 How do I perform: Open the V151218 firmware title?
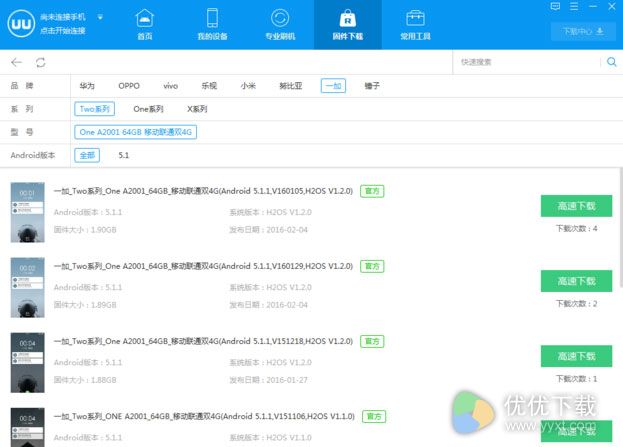[x=203, y=341]
